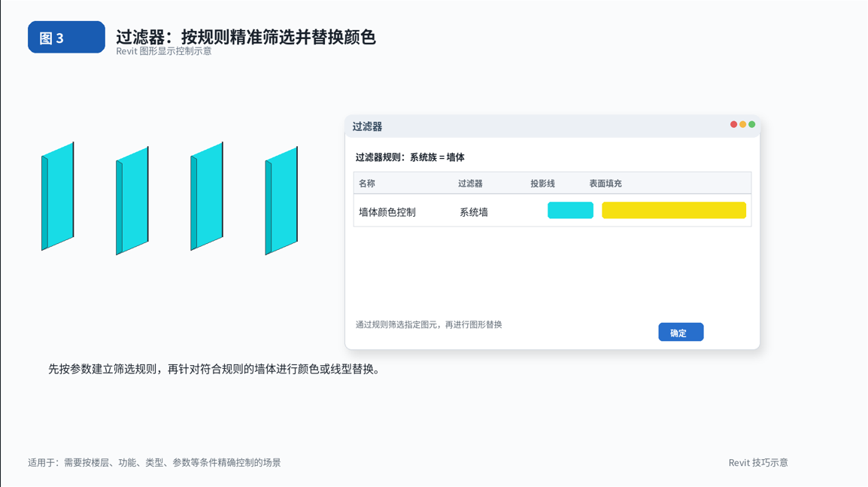This screenshot has height=487, width=868.
Task: Select the yellow 表面填充 color swatch
Action: tap(674, 210)
